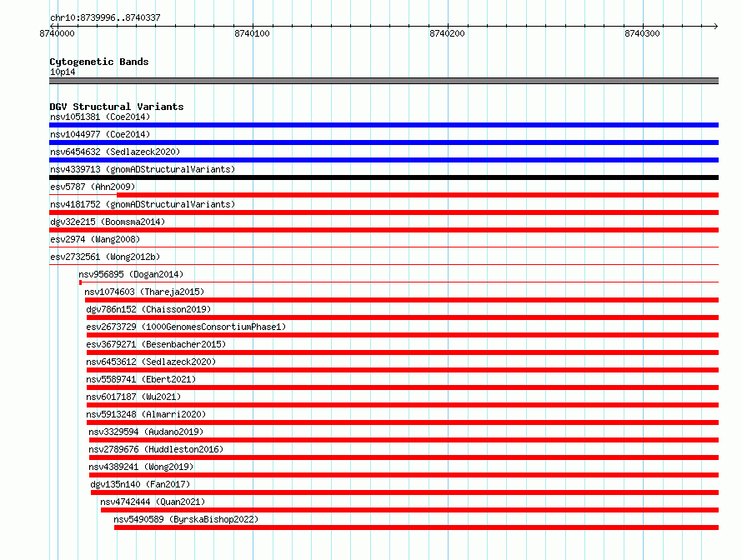Click the blue bar for nsv1051381
The image size is (742, 560).
tap(384, 125)
